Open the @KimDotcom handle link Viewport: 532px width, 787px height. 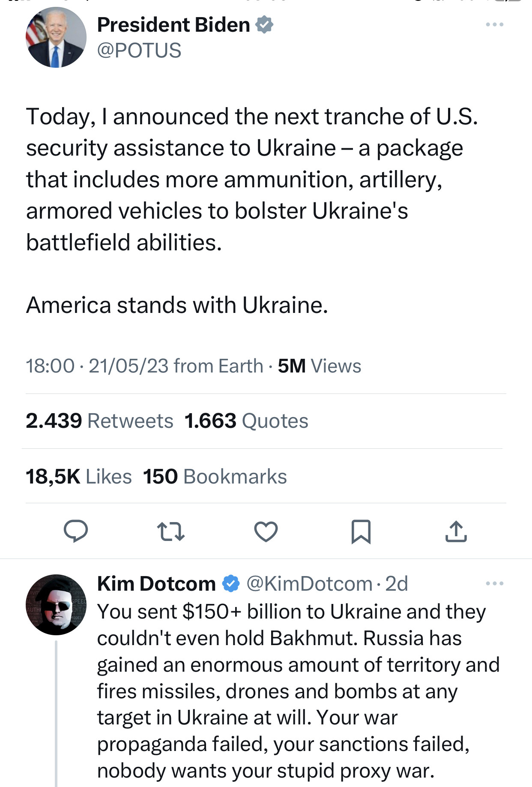(309, 584)
